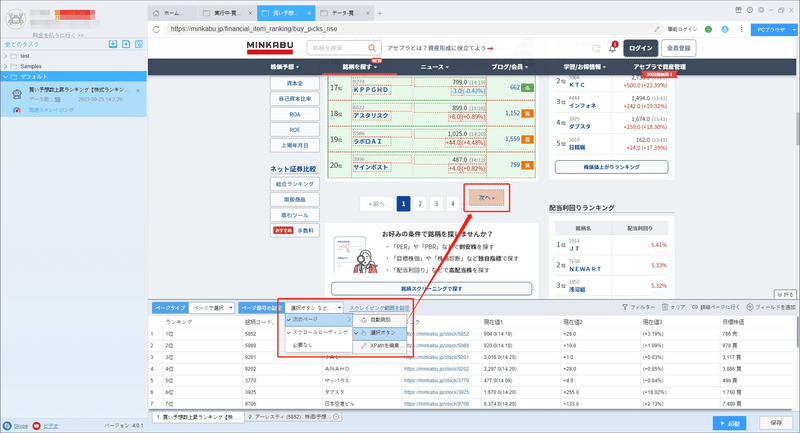Click the crab avatar icon in sidebar
Viewport: 800px width, 433px height.
[x=16, y=19]
